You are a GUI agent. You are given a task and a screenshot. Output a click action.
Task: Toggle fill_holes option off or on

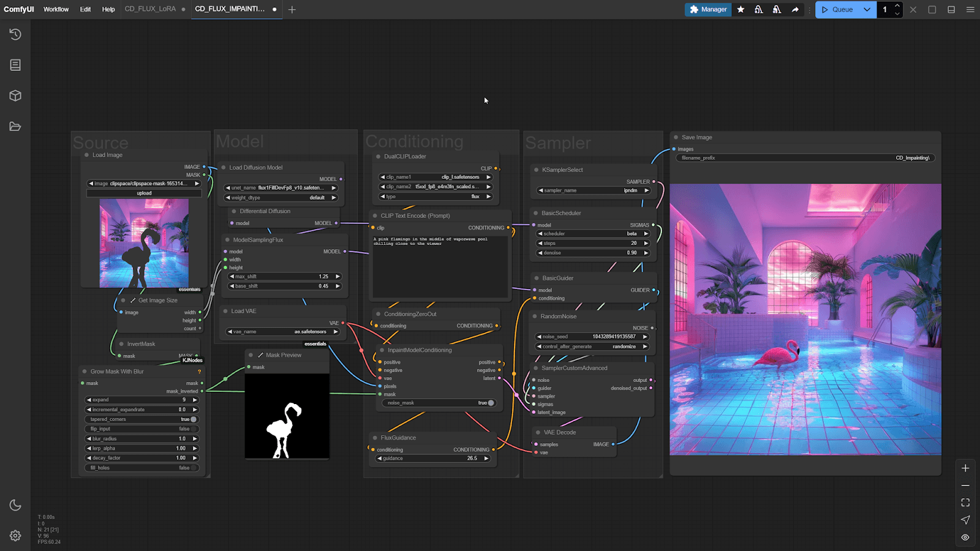[x=193, y=468]
